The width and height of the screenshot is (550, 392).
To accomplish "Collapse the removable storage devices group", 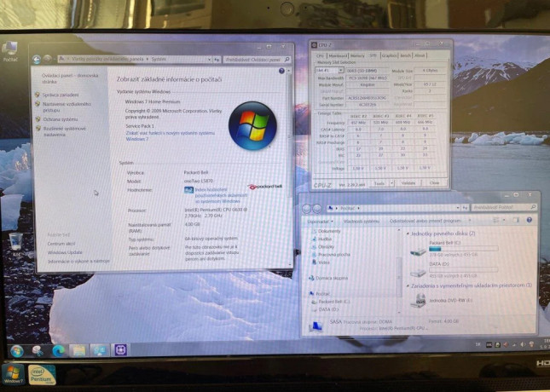I will 408,286.
